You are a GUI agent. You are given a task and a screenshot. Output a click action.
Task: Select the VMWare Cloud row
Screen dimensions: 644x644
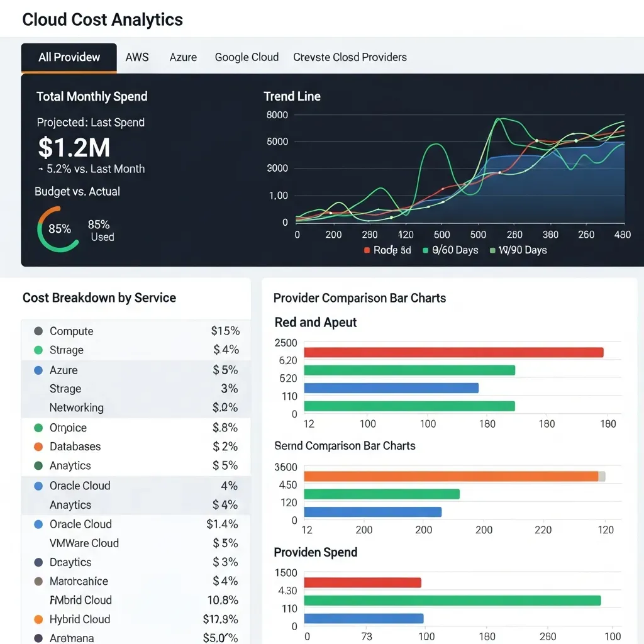click(x=136, y=543)
